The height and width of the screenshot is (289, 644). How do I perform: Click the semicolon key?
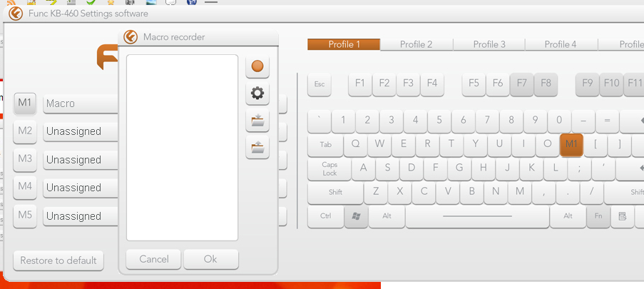pyautogui.click(x=580, y=169)
